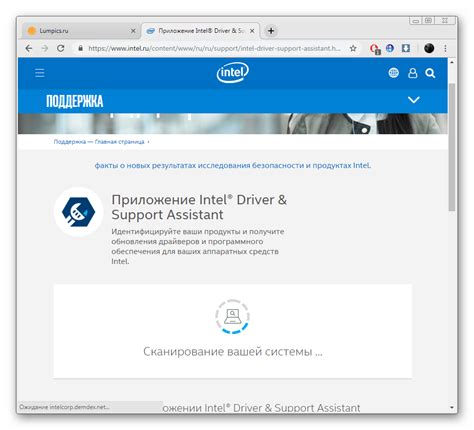
Task: Click the banner image below ПОДДЕРЖКА
Action: coord(233,124)
